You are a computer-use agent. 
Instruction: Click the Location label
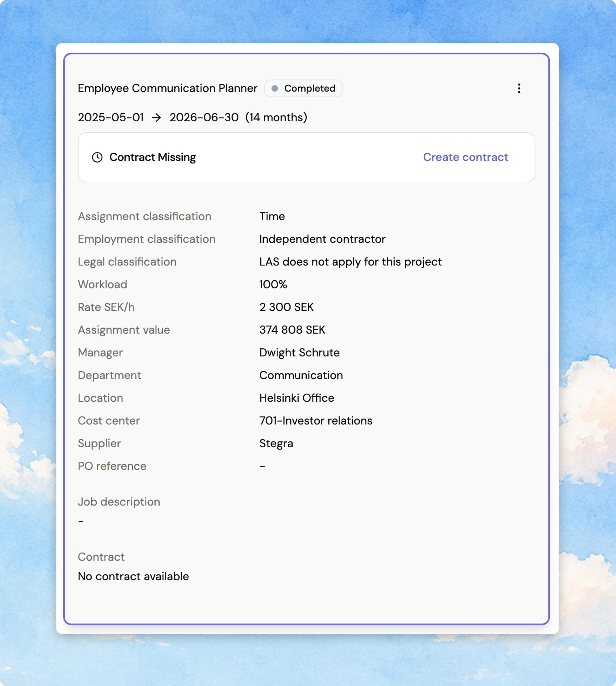tap(101, 398)
